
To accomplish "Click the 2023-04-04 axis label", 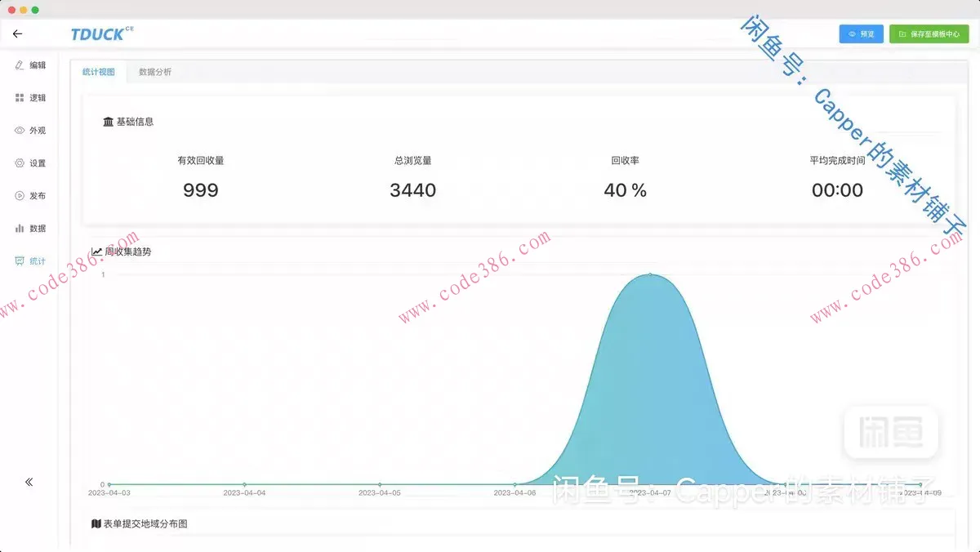I will click(x=244, y=493).
